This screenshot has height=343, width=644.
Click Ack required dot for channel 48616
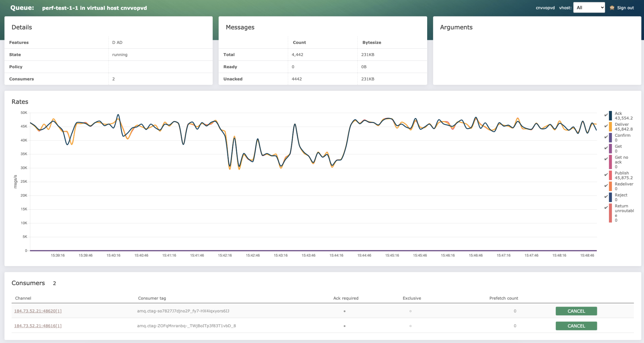click(x=344, y=326)
